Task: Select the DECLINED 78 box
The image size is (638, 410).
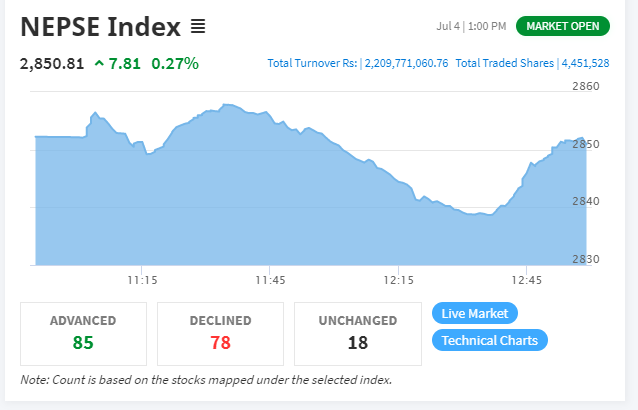Action: click(221, 334)
